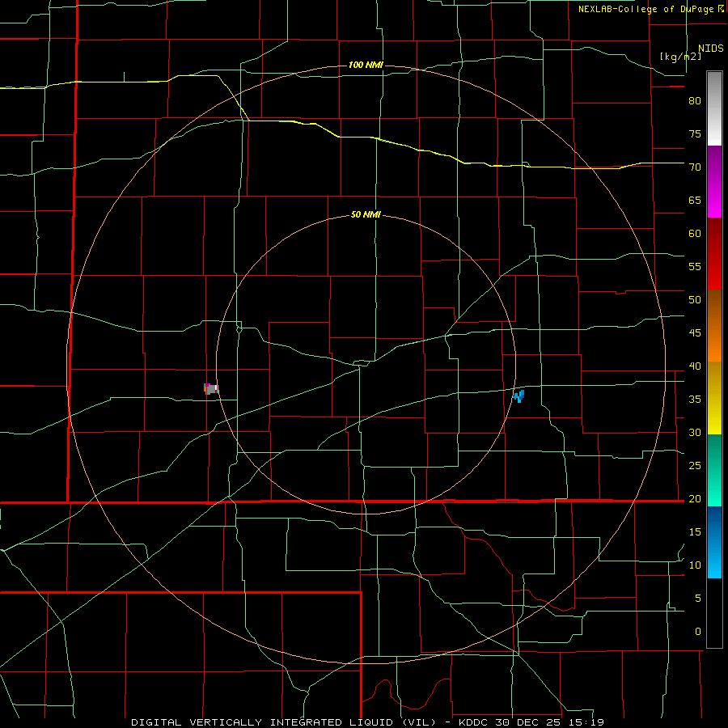Image resolution: width=728 pixels, height=728 pixels.
Task: Click the 80 value on color scale
Action: 695,101
